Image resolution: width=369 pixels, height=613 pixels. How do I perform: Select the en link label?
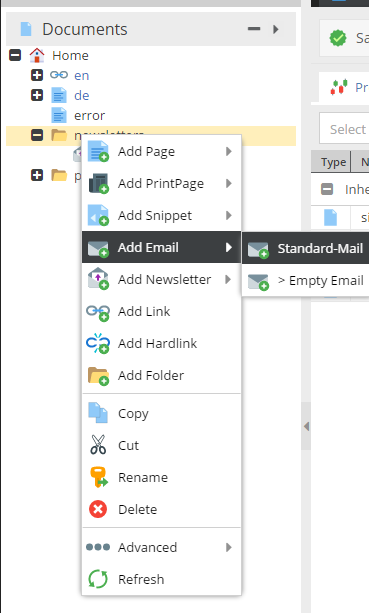click(x=82, y=75)
